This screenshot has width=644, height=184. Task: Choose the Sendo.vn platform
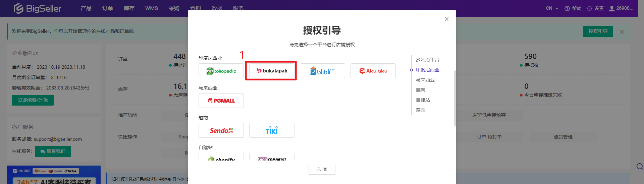tap(221, 130)
